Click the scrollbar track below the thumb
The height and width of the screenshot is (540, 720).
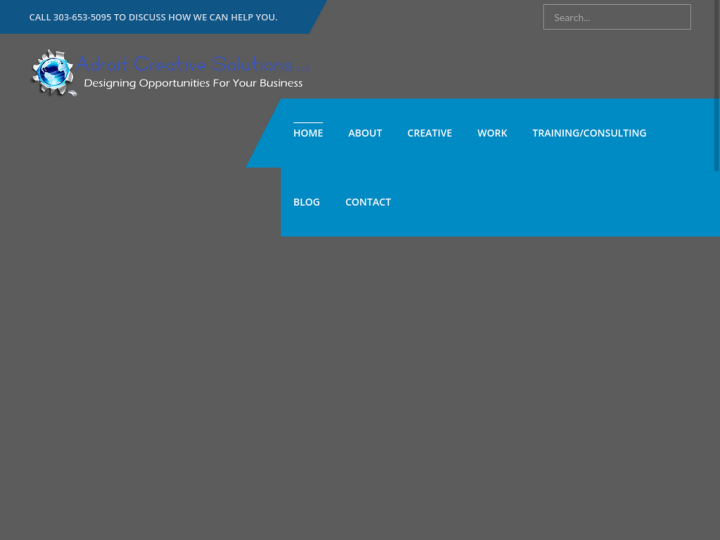pos(716,350)
